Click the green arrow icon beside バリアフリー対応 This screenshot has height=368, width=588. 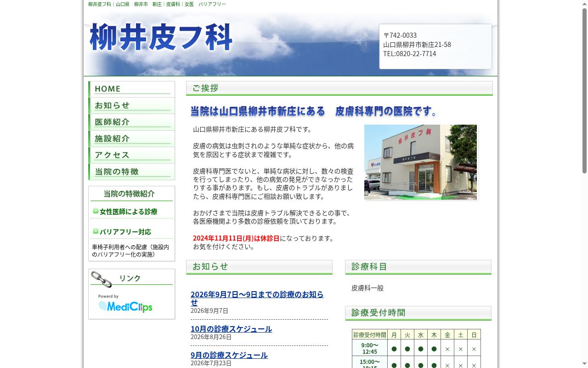coord(96,231)
